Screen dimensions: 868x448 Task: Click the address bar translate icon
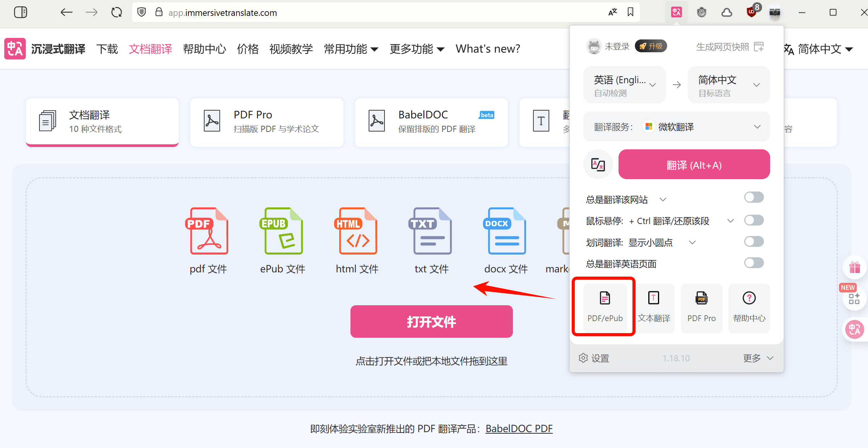click(613, 12)
